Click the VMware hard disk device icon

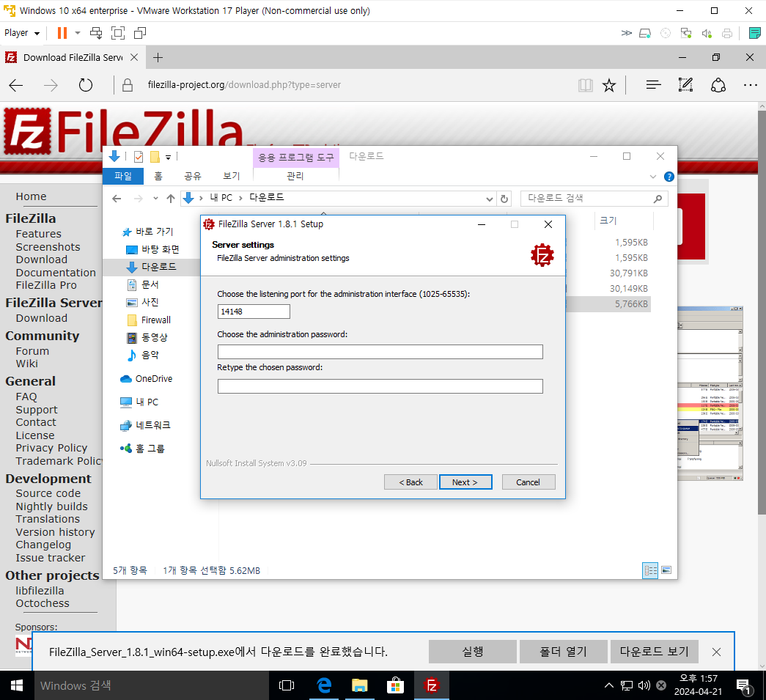coord(645,33)
